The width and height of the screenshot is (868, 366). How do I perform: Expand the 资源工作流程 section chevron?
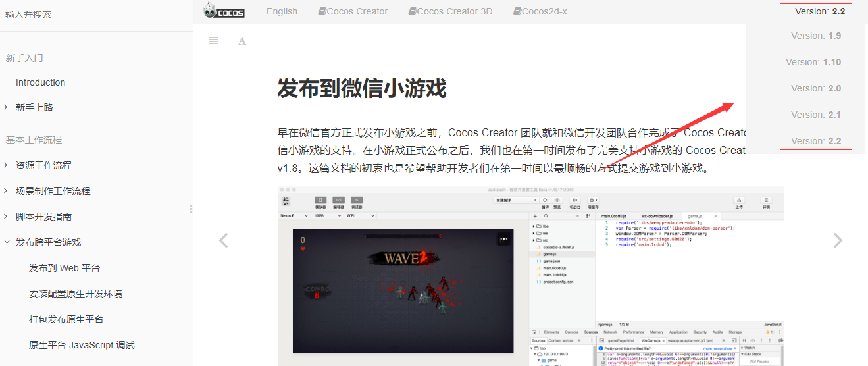point(6,165)
